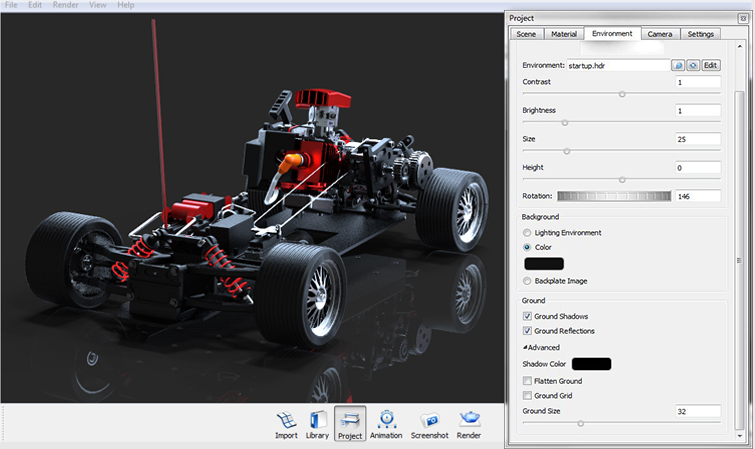Choose Backplate Image background option
Screen dimensions: 755x449
(x=528, y=281)
